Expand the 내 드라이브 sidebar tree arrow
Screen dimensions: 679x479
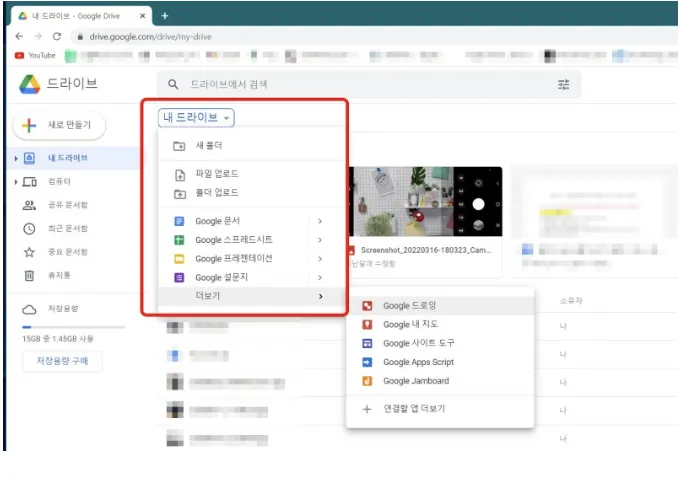coord(16,159)
